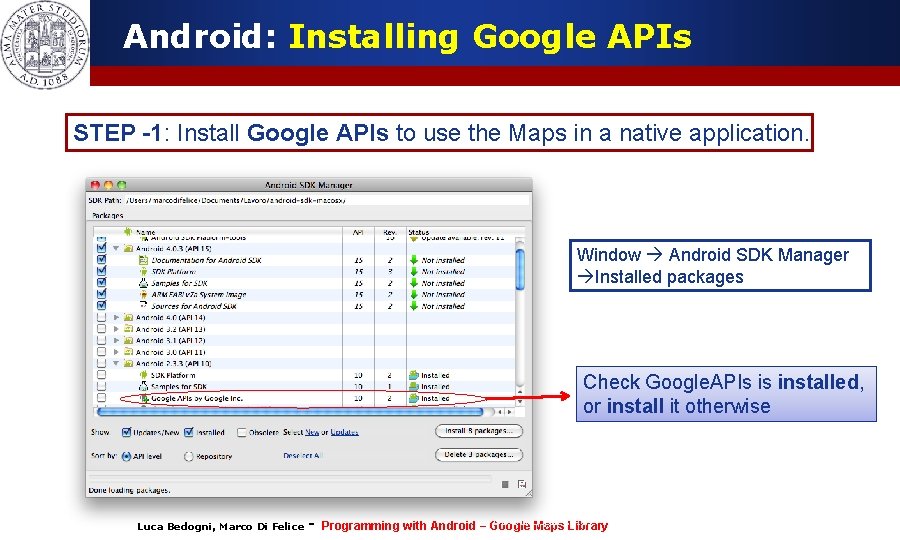Click the vertical scrollbar down arrow
Screen dimensions: 900x540
pyautogui.click(x=520, y=402)
